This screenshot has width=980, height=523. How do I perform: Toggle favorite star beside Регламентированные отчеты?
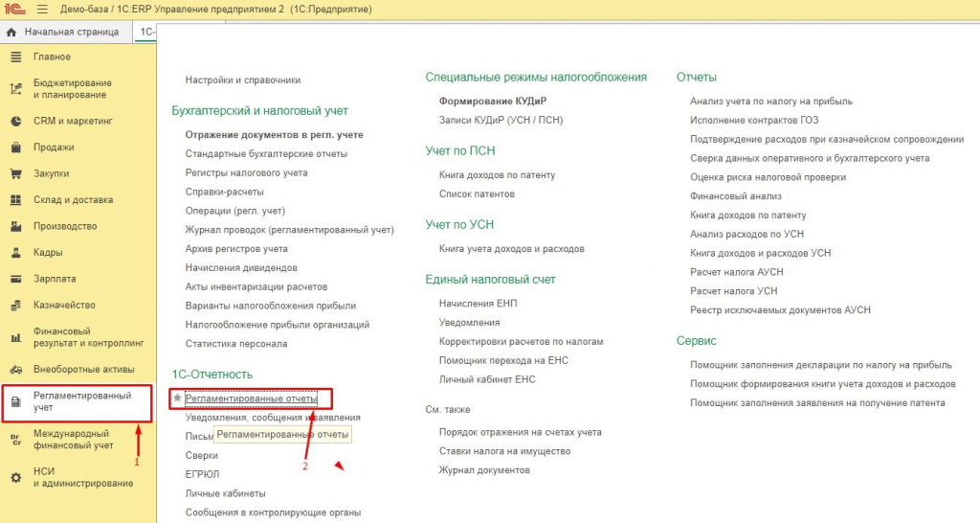pos(177,398)
